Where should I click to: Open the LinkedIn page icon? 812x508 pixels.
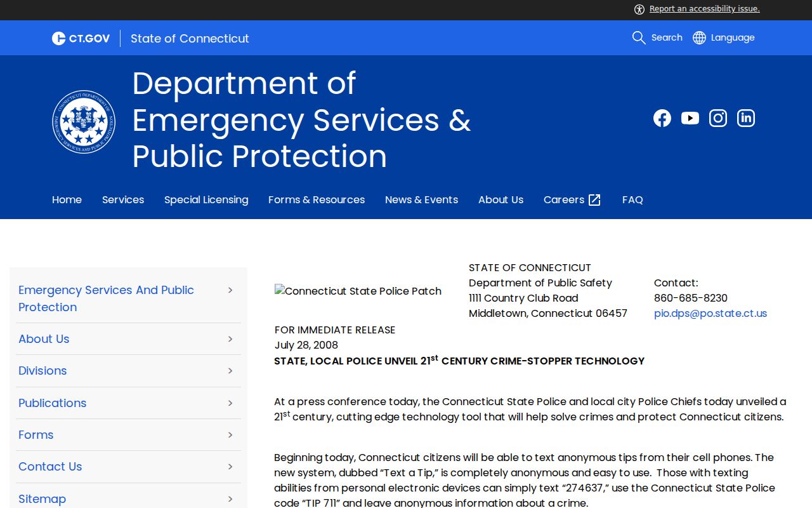746,118
